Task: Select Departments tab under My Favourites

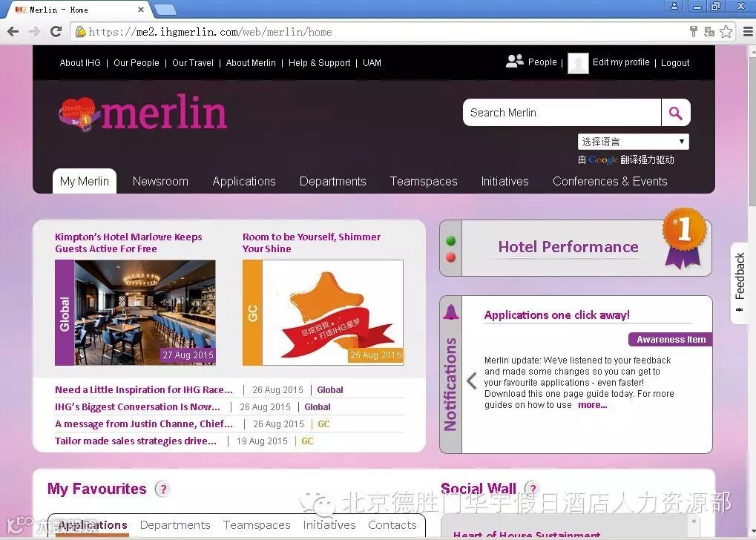Action: [x=175, y=525]
